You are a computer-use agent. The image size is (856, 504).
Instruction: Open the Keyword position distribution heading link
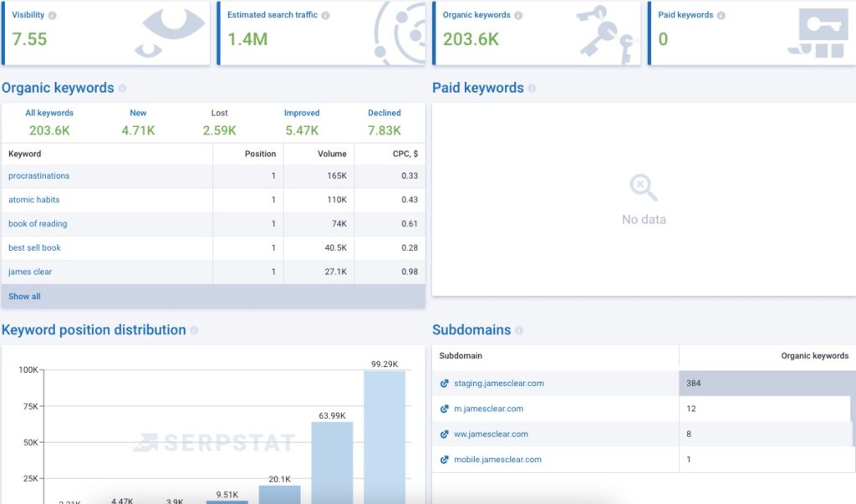tap(94, 330)
